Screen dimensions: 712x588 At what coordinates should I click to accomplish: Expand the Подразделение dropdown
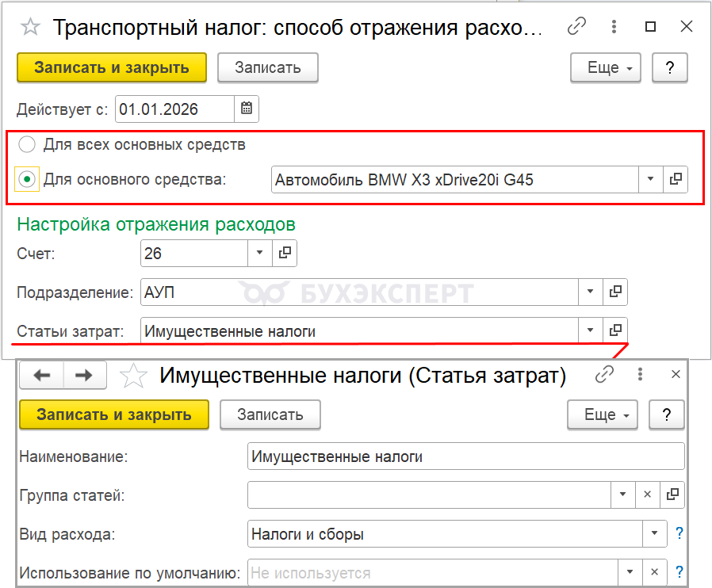[590, 292]
